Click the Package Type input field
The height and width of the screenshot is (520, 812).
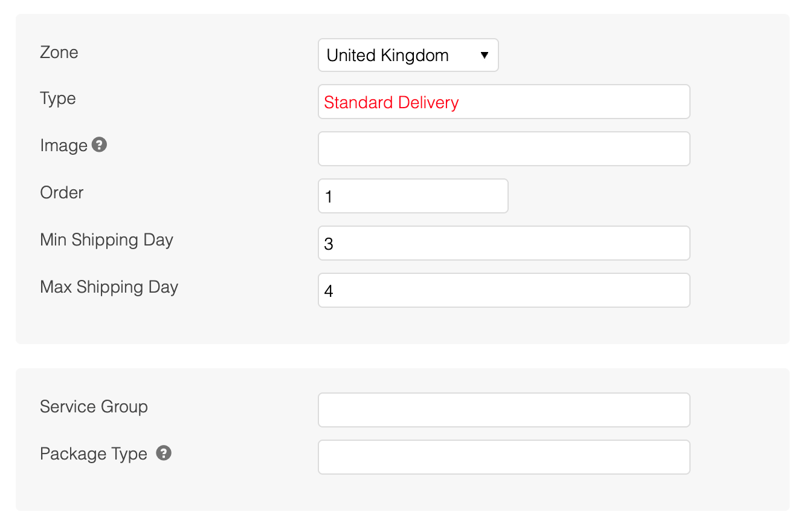coord(503,457)
